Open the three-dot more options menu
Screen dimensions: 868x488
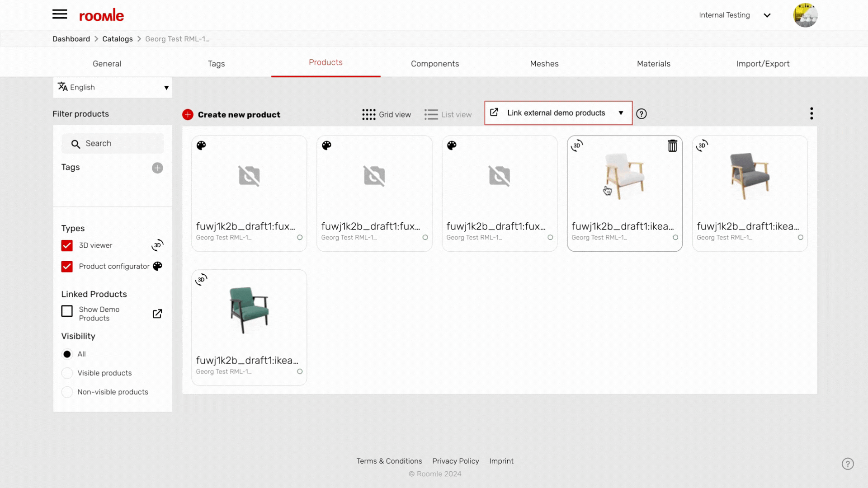(x=811, y=113)
